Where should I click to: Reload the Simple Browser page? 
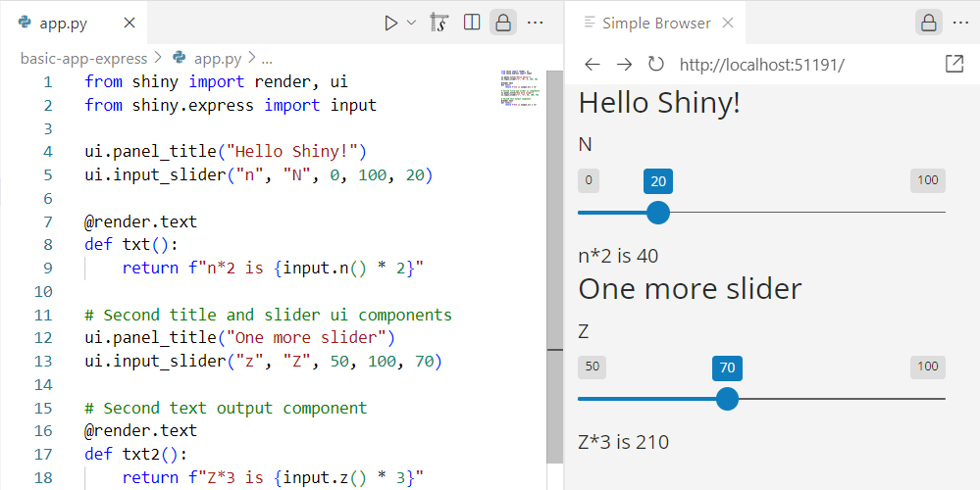[x=655, y=65]
